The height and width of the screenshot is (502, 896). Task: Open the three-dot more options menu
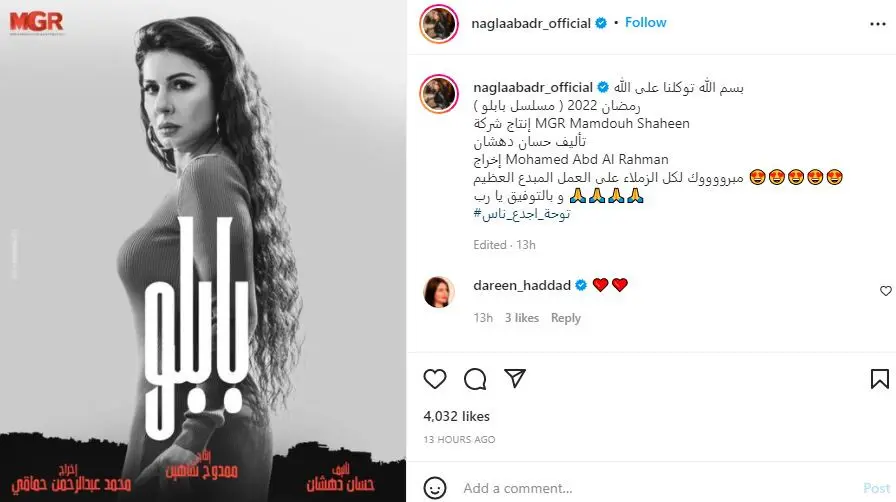point(878,24)
